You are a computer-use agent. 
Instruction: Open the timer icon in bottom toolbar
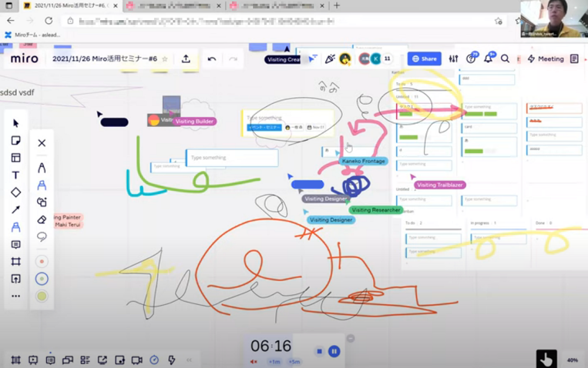154,360
